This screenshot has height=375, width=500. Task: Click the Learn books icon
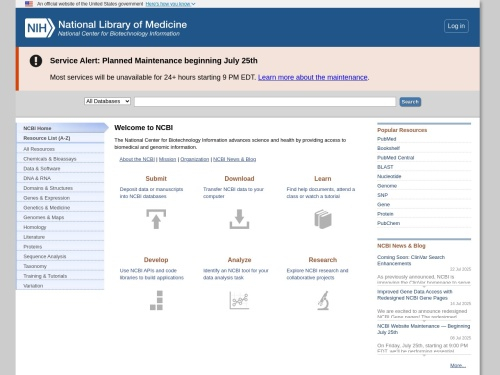(x=323, y=219)
